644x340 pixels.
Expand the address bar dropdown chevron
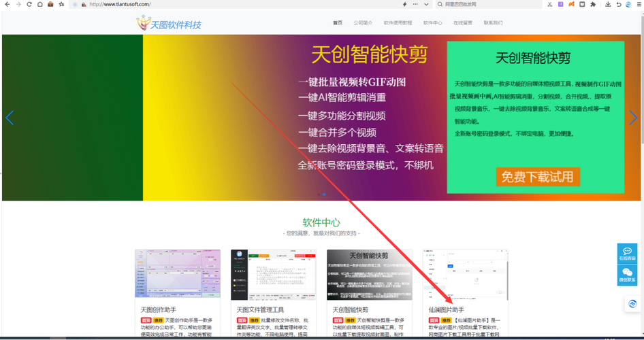426,4
